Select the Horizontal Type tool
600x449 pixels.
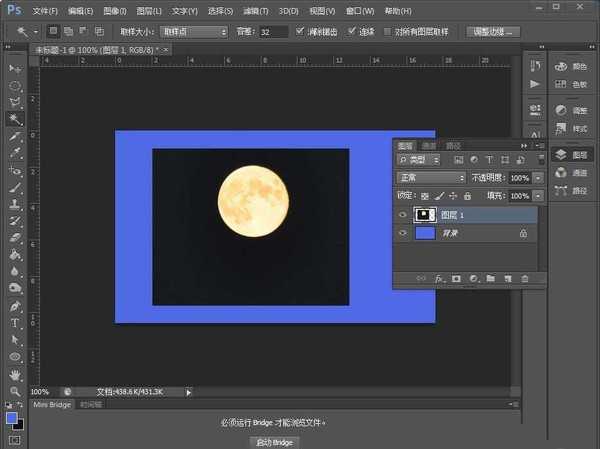tap(16, 323)
